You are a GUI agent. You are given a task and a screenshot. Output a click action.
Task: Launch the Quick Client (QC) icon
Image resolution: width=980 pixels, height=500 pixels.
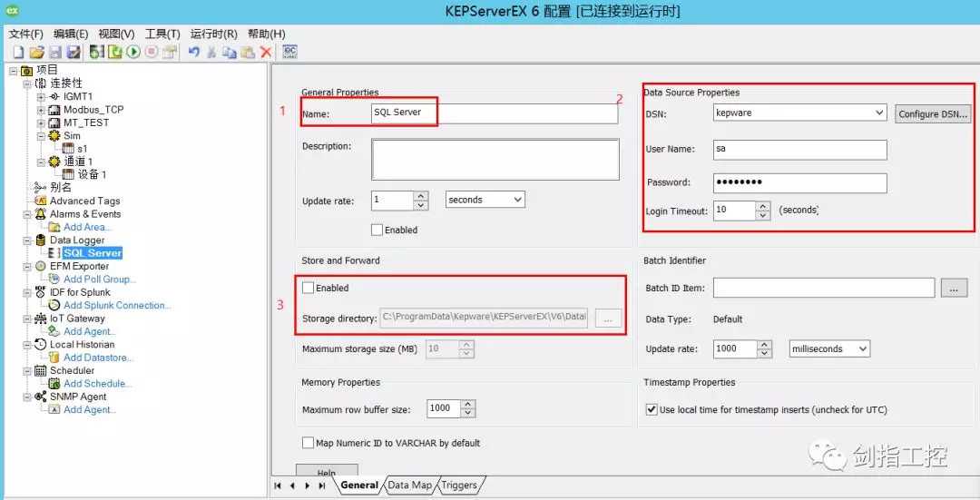pyautogui.click(x=290, y=52)
